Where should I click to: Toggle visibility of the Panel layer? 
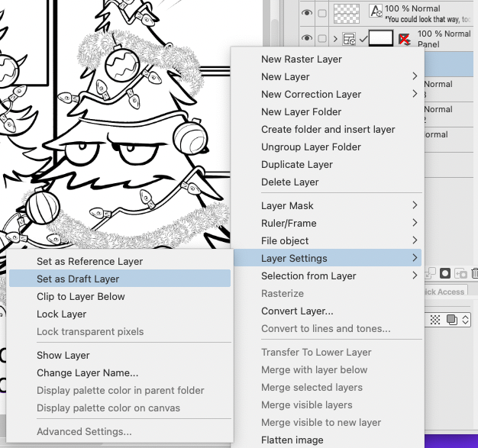(307, 38)
